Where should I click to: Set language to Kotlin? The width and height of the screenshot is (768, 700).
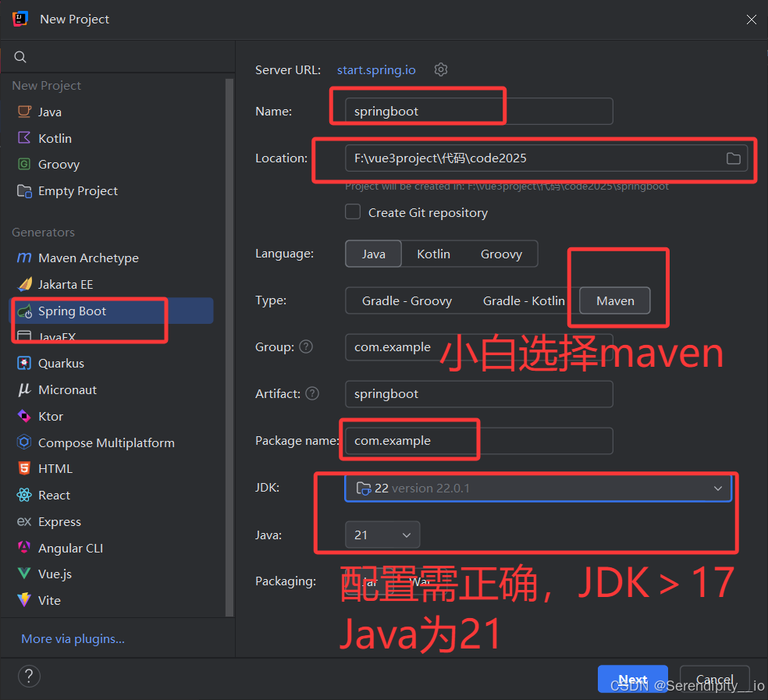(433, 254)
